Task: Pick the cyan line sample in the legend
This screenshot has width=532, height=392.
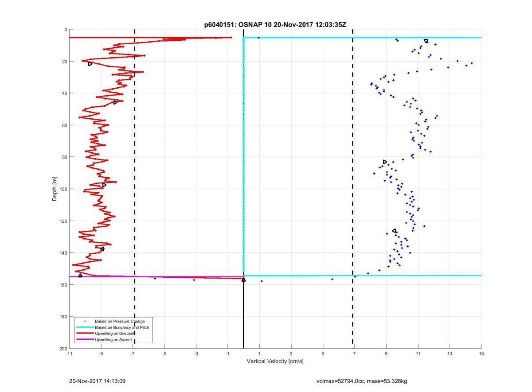Action: (85, 327)
